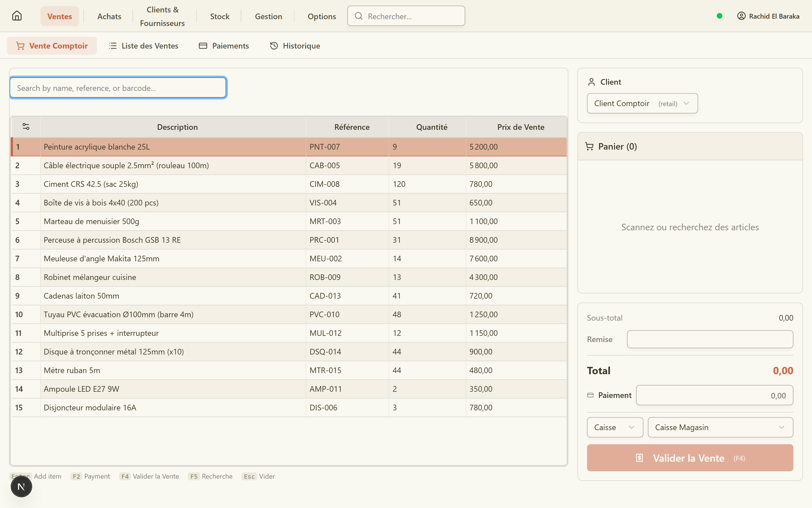Click the Rachid El Baraka account name

click(x=774, y=16)
